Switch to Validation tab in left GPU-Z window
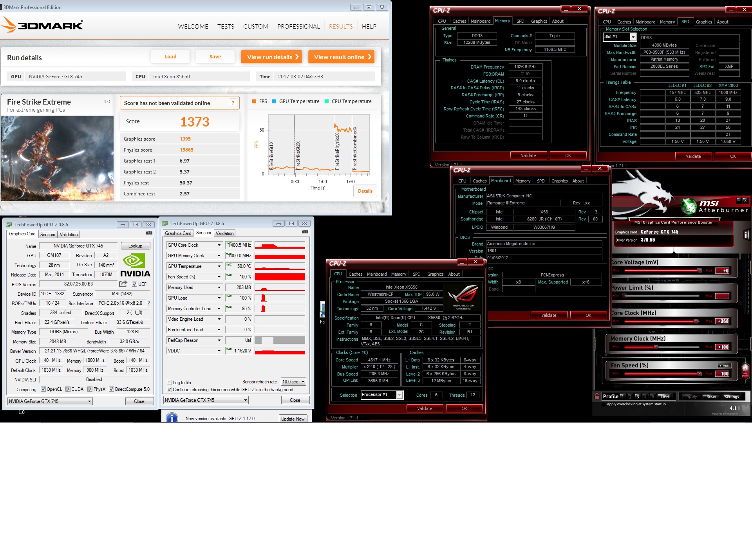This screenshot has width=752, height=560. pos(69,235)
